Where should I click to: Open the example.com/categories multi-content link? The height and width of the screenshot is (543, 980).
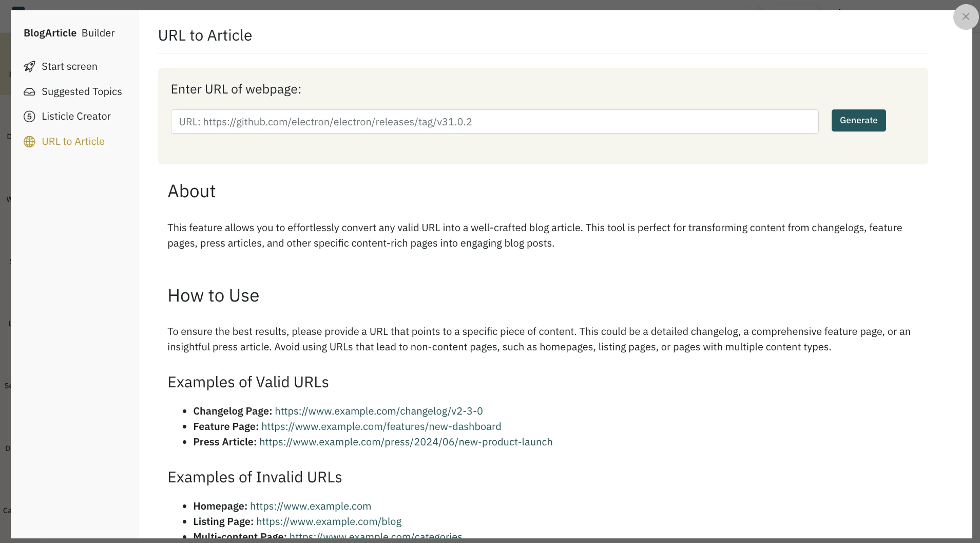coord(375,536)
